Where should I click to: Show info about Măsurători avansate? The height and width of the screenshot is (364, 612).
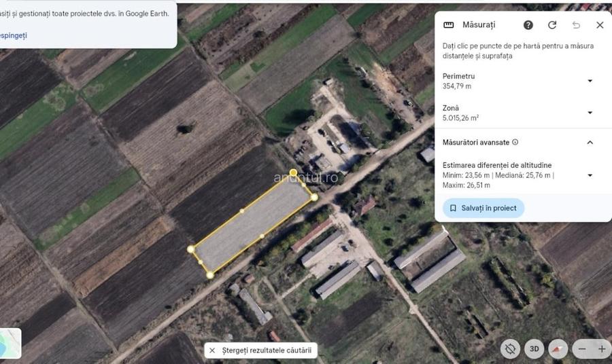[x=515, y=142]
